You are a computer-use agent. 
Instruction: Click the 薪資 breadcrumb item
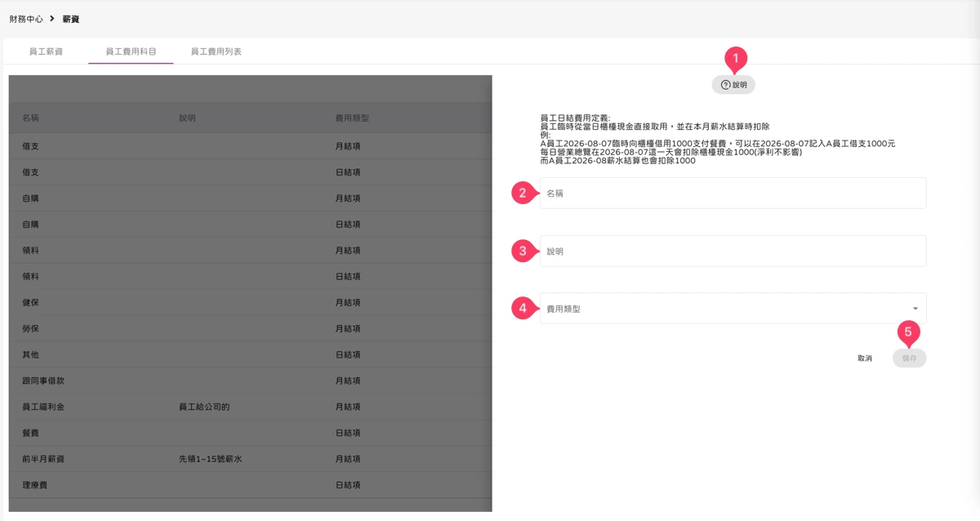pos(71,19)
